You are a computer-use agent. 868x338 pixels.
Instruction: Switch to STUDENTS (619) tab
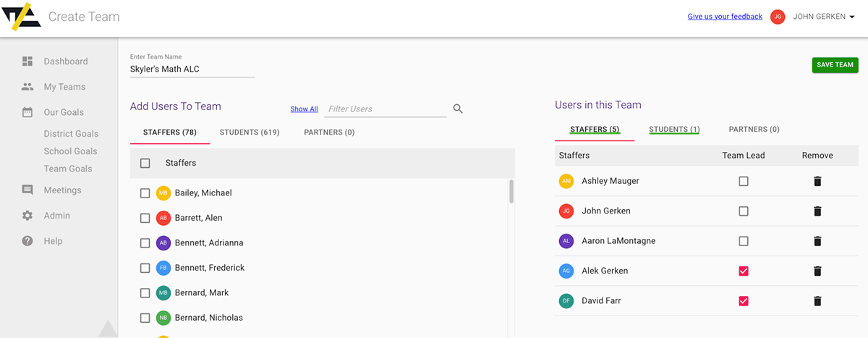tap(250, 132)
